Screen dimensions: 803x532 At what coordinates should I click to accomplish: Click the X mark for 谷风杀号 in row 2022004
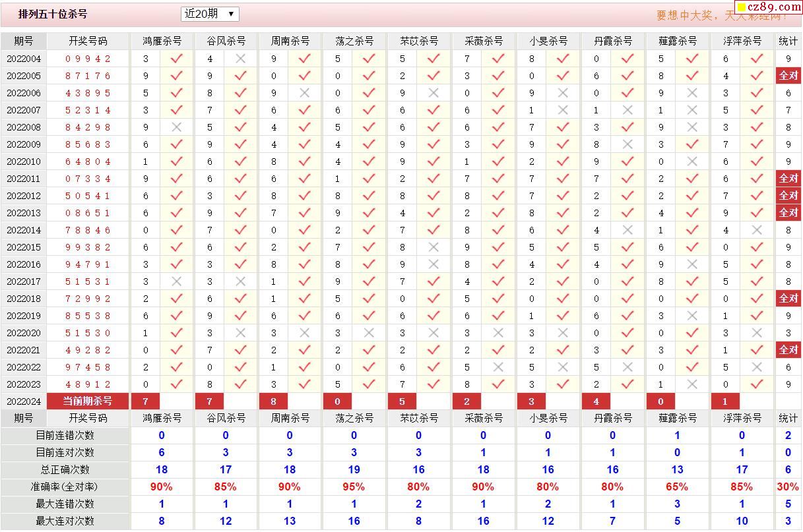(x=241, y=59)
